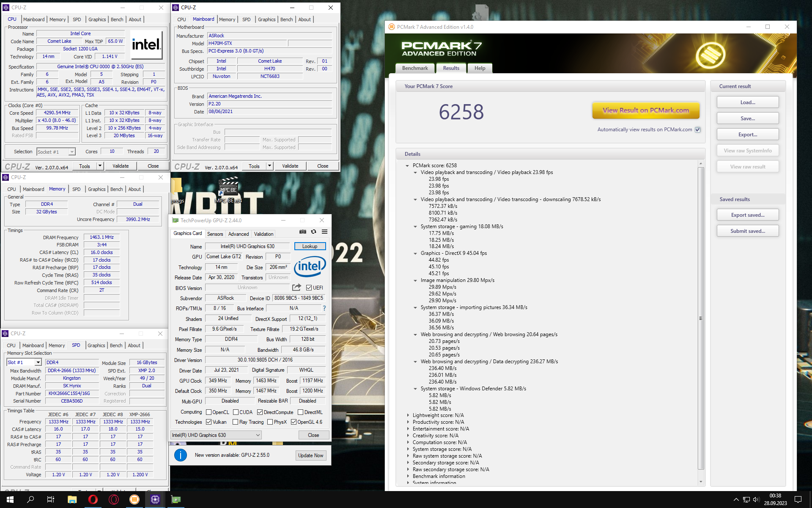Open the Advanced tab in GPU-Z
This screenshot has width=812, height=508.
(x=239, y=234)
